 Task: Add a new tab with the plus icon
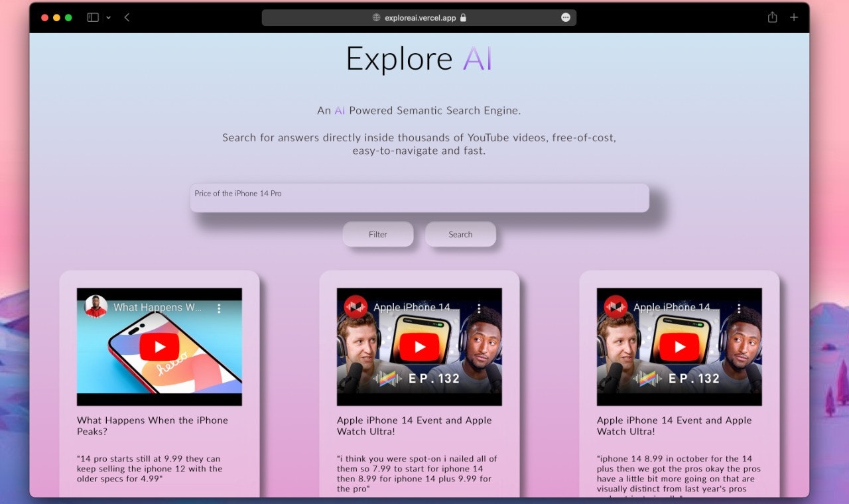click(x=793, y=17)
